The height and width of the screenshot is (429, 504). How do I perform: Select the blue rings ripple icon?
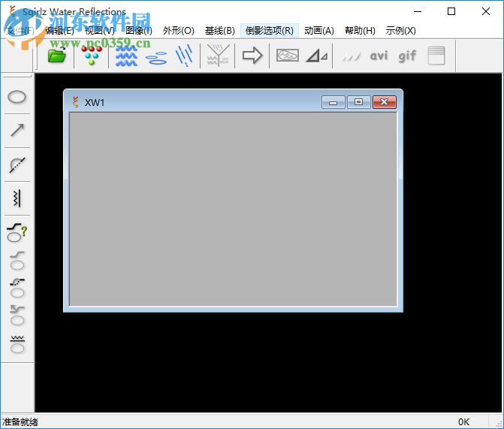[x=156, y=58]
